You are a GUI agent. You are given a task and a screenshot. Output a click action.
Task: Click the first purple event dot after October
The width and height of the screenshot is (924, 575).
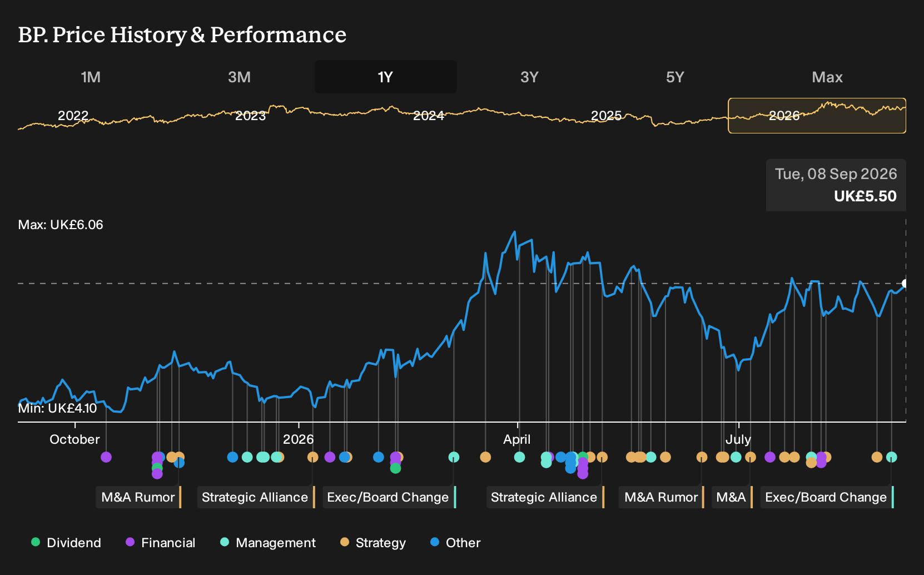click(106, 457)
